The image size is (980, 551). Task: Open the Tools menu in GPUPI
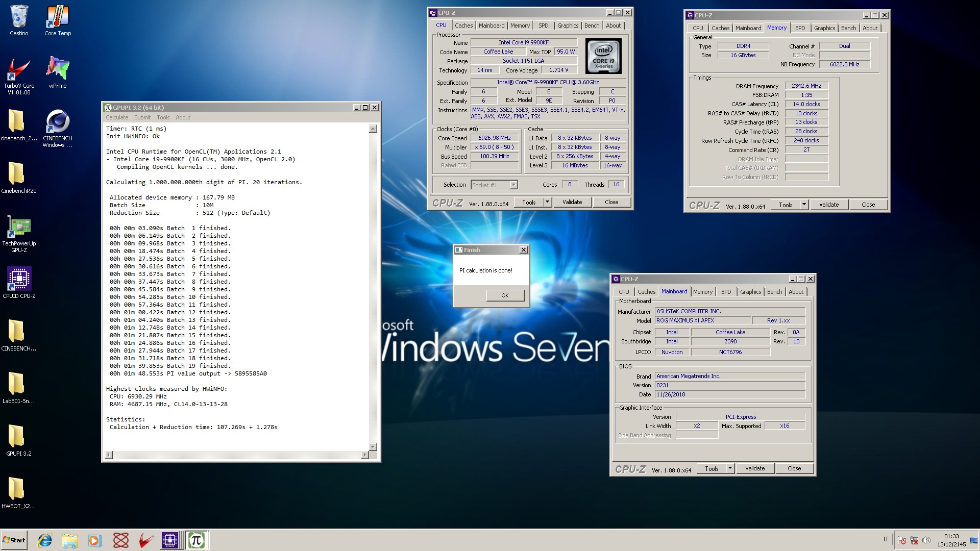tap(163, 117)
